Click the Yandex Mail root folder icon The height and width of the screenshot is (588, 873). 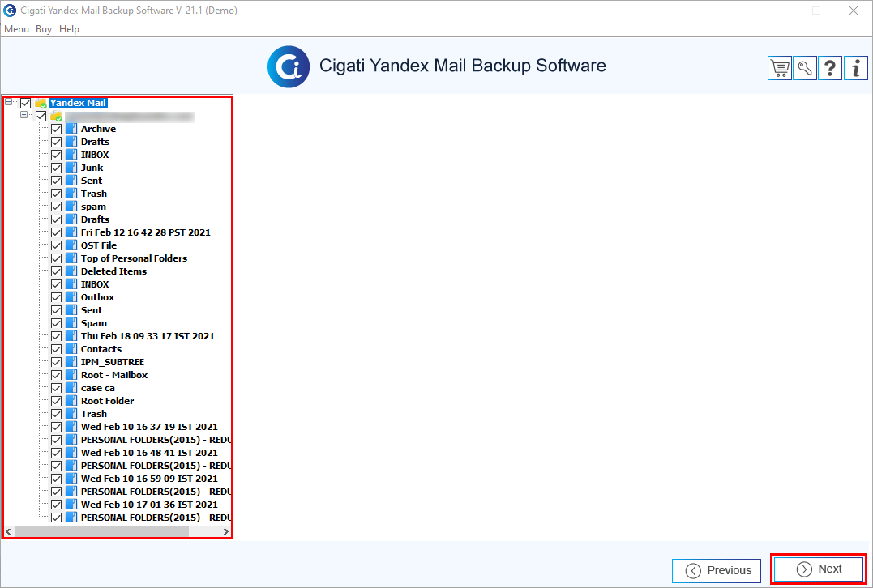[41, 103]
